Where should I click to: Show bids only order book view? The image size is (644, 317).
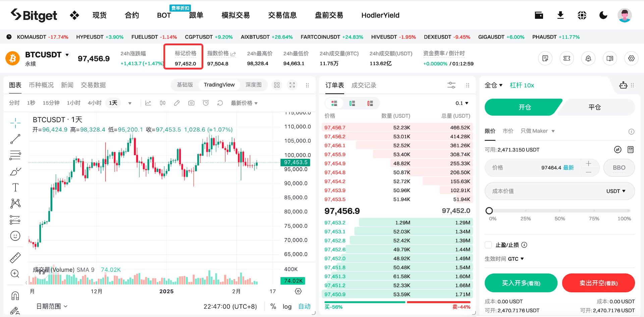tap(352, 103)
